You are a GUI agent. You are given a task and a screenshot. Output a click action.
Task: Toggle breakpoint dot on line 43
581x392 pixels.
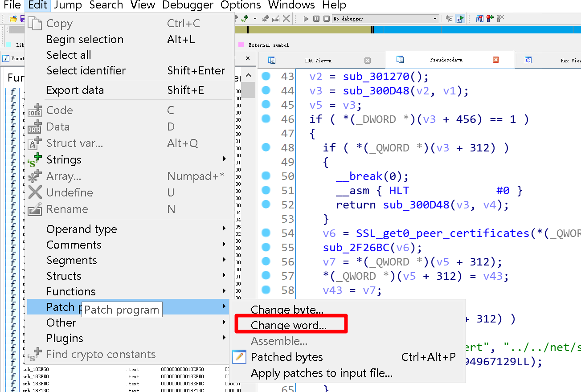[266, 76]
